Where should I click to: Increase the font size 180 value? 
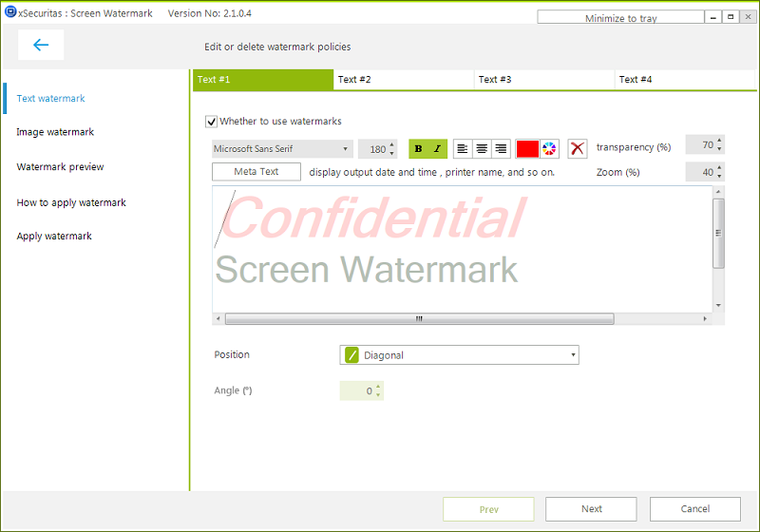(392, 144)
